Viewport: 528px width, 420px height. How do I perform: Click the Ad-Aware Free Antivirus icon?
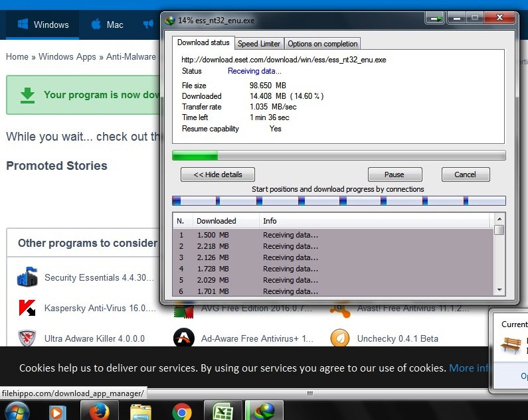184,338
